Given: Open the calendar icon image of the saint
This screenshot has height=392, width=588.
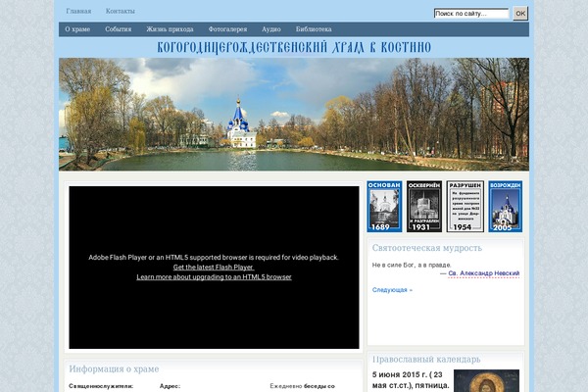Looking at the screenshot, I should click(486, 381).
